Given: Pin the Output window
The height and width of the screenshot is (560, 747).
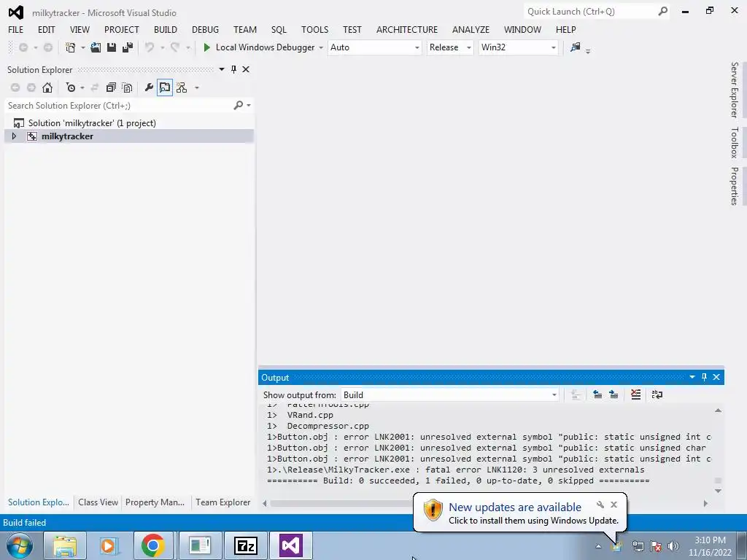Looking at the screenshot, I should [x=704, y=377].
